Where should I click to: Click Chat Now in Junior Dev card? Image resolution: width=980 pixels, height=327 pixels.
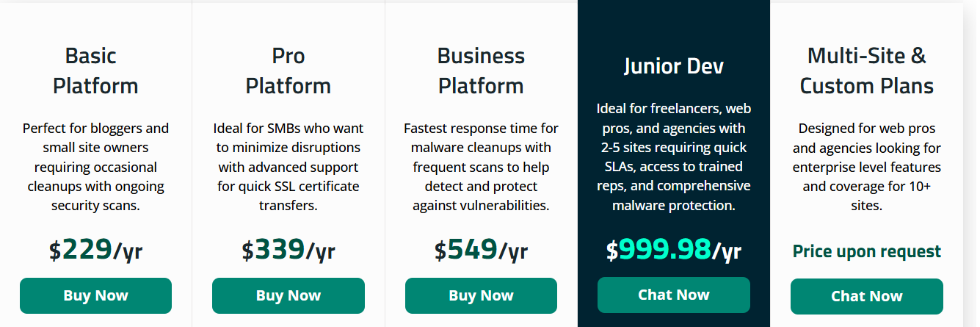pos(673,295)
